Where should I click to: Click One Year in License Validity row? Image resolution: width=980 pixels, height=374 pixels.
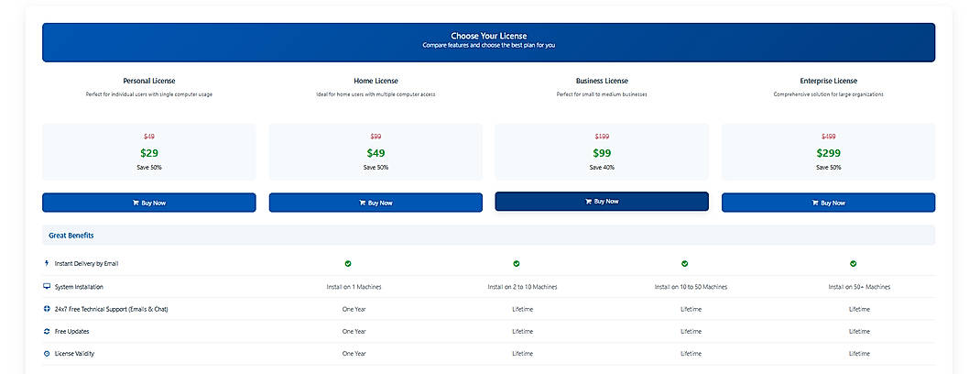tap(354, 353)
